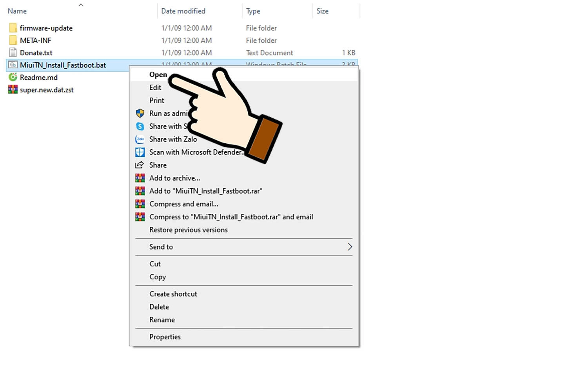588x384 pixels.
Task: Select Add to "MiuiTN_Install_Fastboot.rar"
Action: [206, 191]
